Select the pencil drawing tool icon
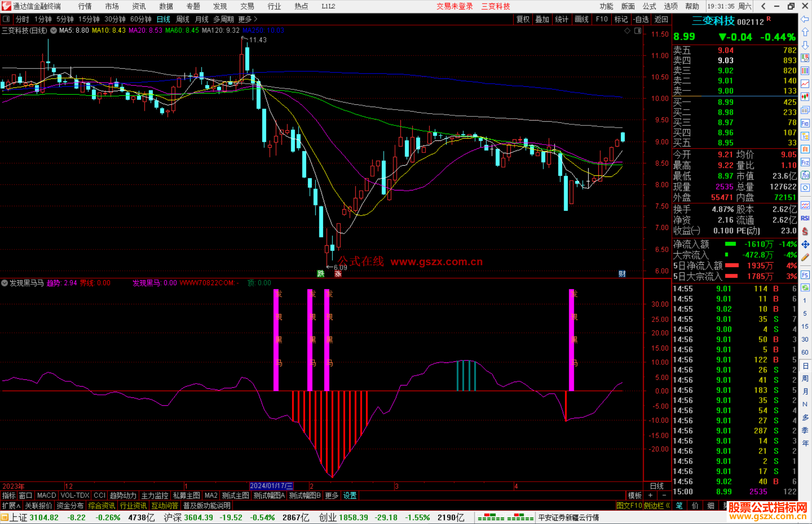The height and width of the screenshot is (524, 812). click(x=805, y=258)
